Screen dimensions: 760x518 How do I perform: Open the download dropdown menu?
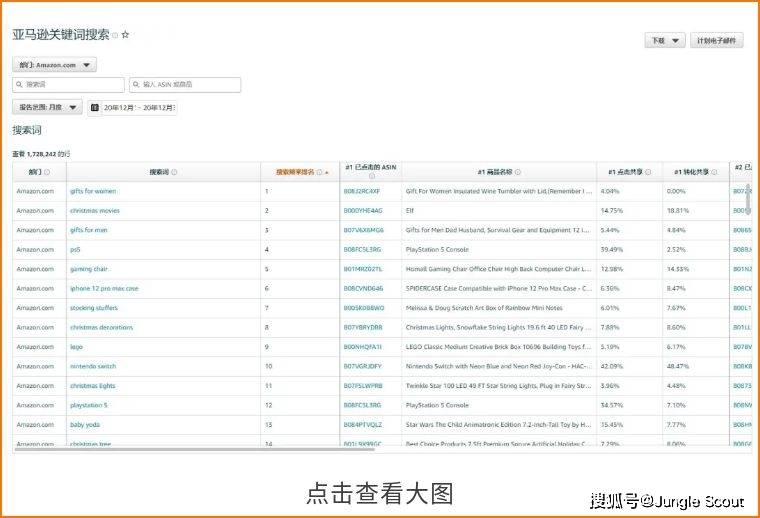(x=665, y=41)
